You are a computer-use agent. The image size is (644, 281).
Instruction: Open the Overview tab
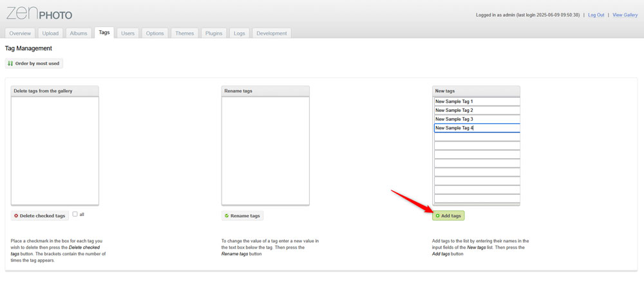point(20,33)
